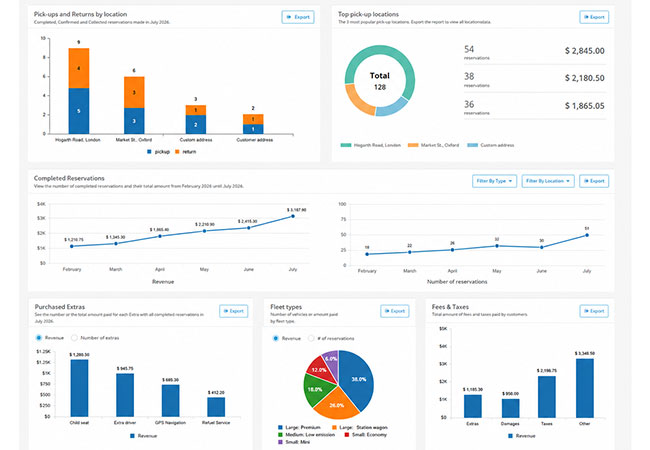Export the Completed Reservations report
Viewport: 650px width, 450px height.
[594, 181]
